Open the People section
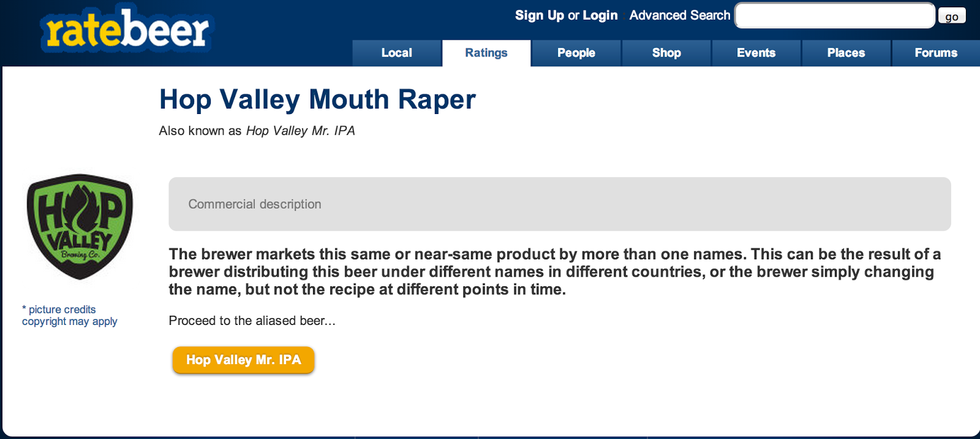The image size is (980, 439). [576, 53]
